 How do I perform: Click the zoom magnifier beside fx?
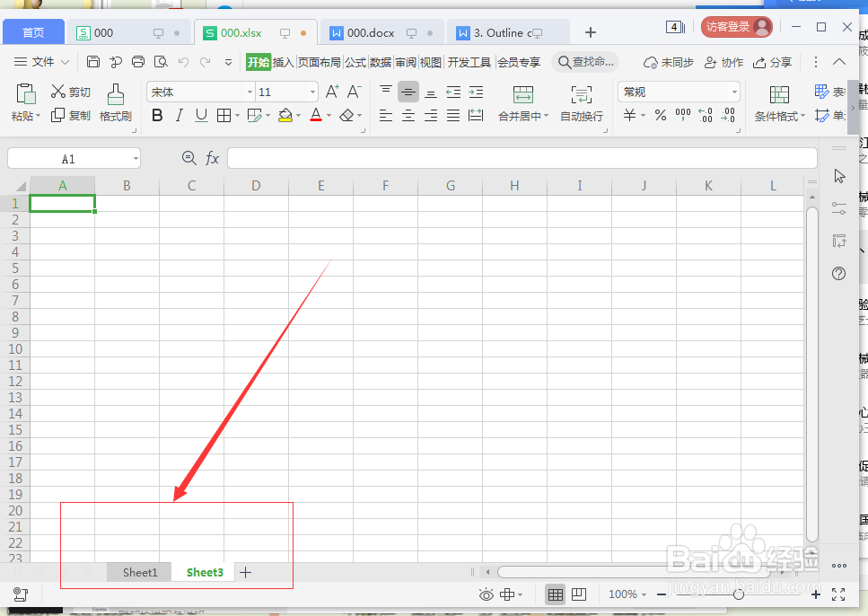click(x=189, y=158)
